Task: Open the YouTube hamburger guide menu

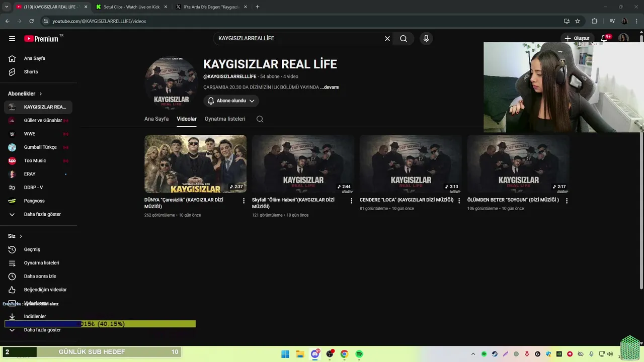Action: click(x=12, y=39)
